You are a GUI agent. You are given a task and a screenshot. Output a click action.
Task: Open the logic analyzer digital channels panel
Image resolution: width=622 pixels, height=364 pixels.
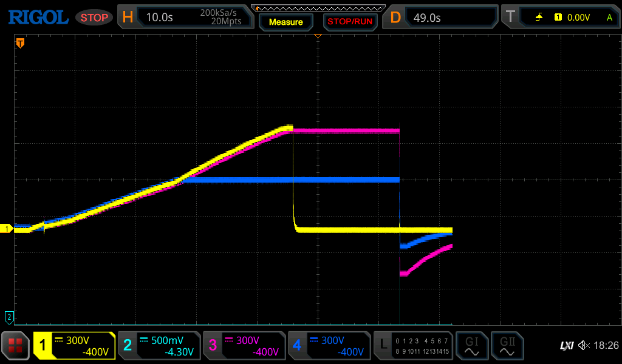pyautogui.click(x=413, y=346)
